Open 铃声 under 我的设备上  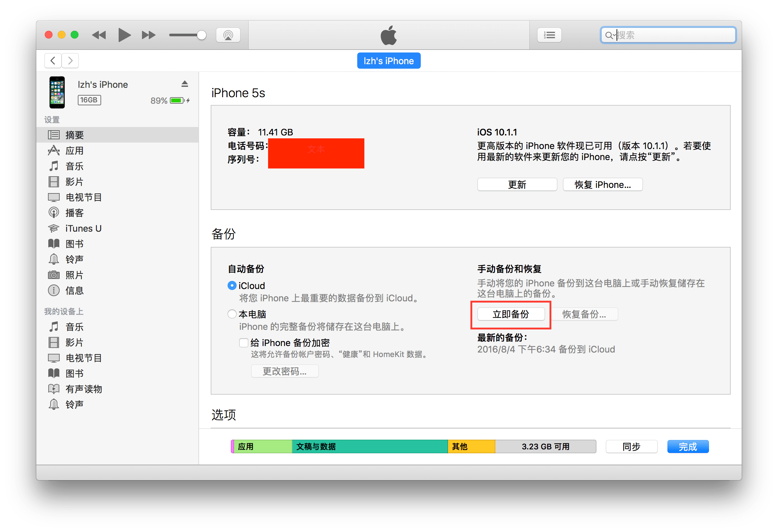[117, 405]
